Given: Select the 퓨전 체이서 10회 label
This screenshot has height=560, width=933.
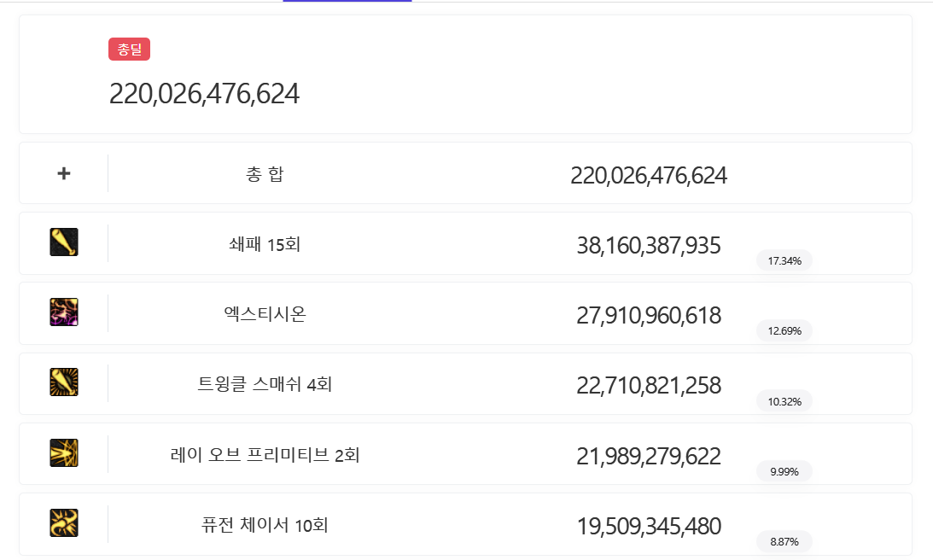Looking at the screenshot, I should click(265, 525).
